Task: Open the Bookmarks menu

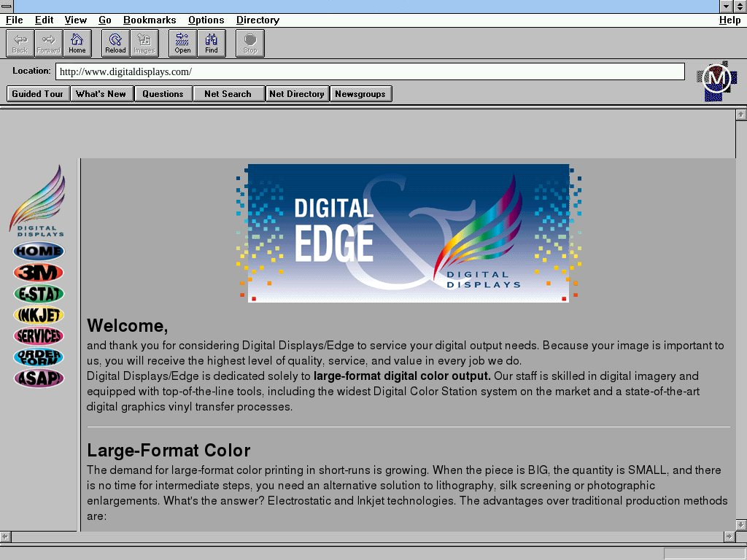Action: coord(150,20)
